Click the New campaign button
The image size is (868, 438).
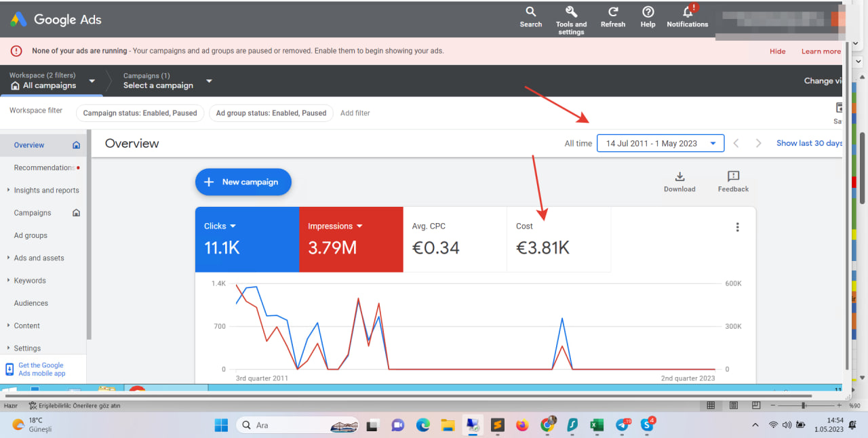(x=243, y=182)
